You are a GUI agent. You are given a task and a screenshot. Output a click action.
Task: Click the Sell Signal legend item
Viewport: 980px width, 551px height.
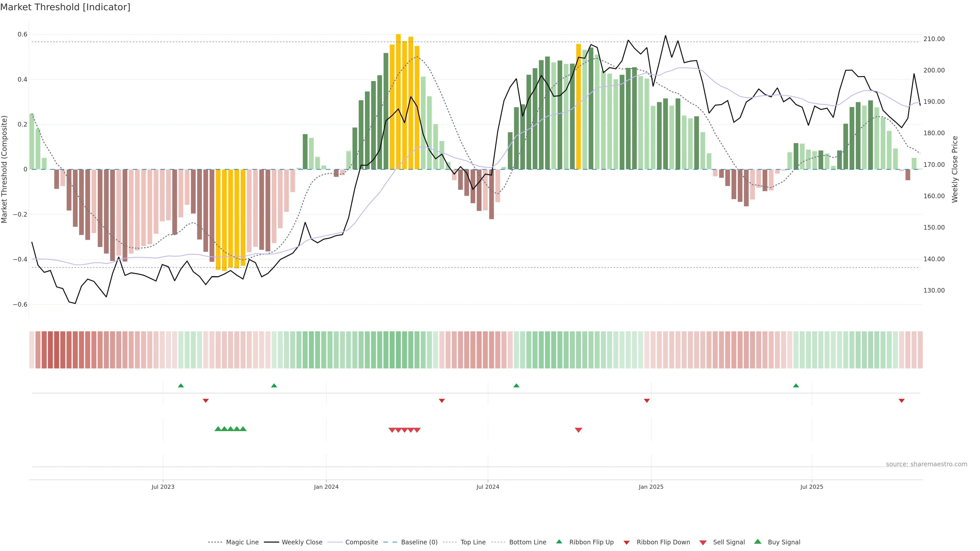pos(729,542)
